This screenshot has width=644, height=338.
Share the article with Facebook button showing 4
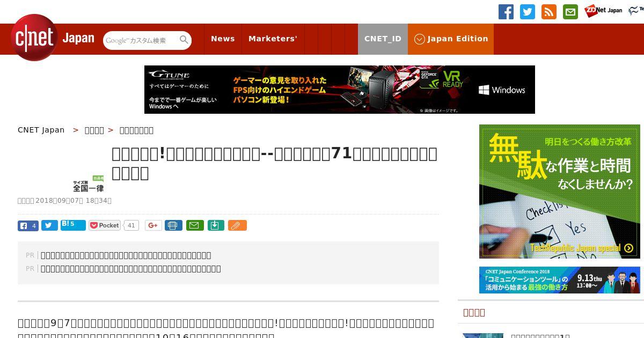point(28,225)
